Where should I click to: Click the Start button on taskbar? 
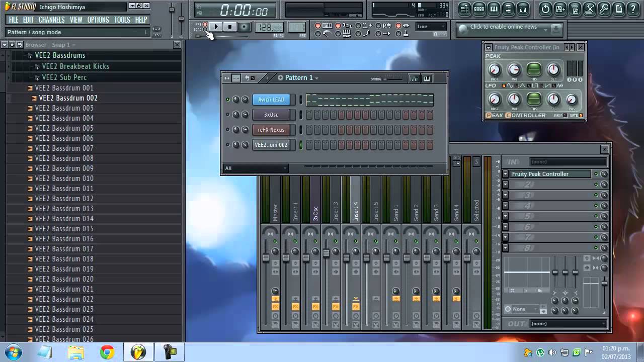(x=12, y=352)
